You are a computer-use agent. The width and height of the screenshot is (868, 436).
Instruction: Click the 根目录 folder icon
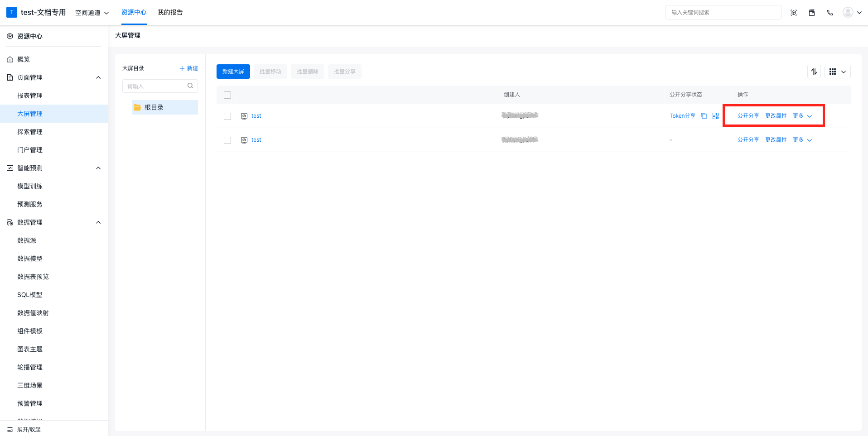[137, 107]
